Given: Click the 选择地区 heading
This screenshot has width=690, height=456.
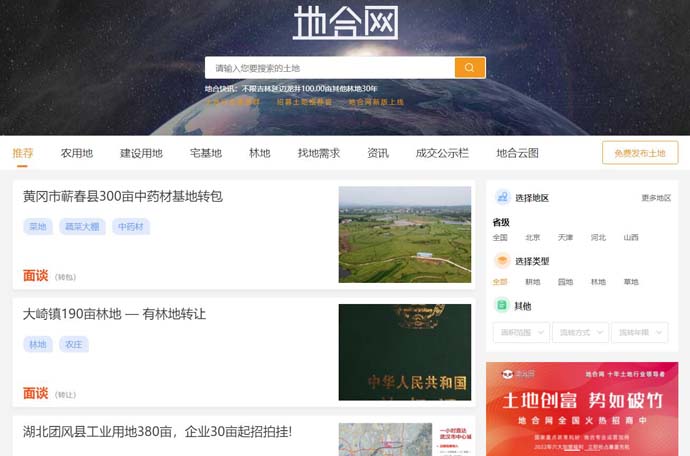Looking at the screenshot, I should [x=532, y=198].
